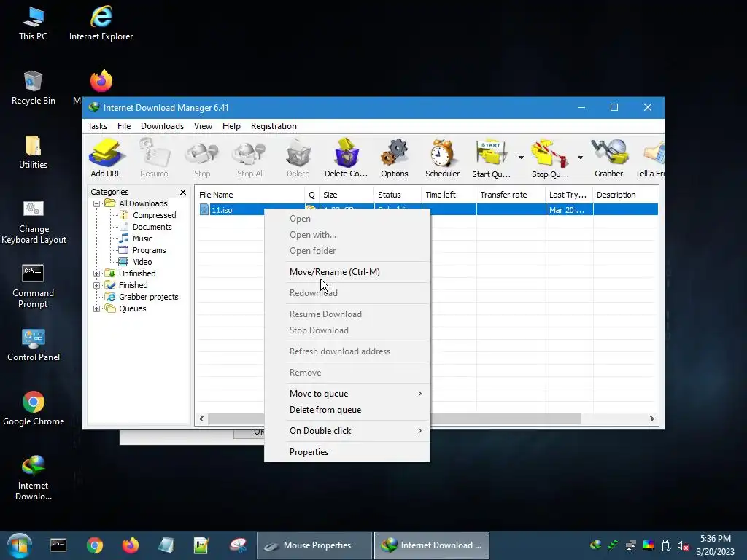Select the Compressed category
Viewport: 747px width, 560px height.
[x=155, y=215]
